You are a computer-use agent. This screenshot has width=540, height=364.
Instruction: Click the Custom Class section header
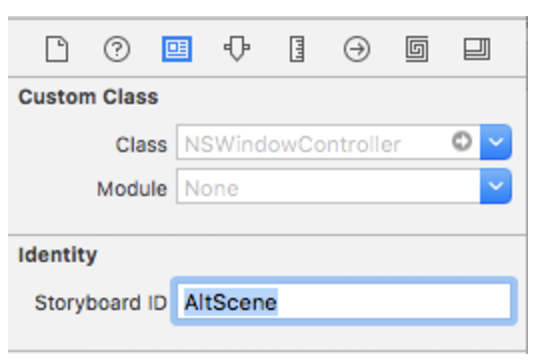tap(88, 97)
